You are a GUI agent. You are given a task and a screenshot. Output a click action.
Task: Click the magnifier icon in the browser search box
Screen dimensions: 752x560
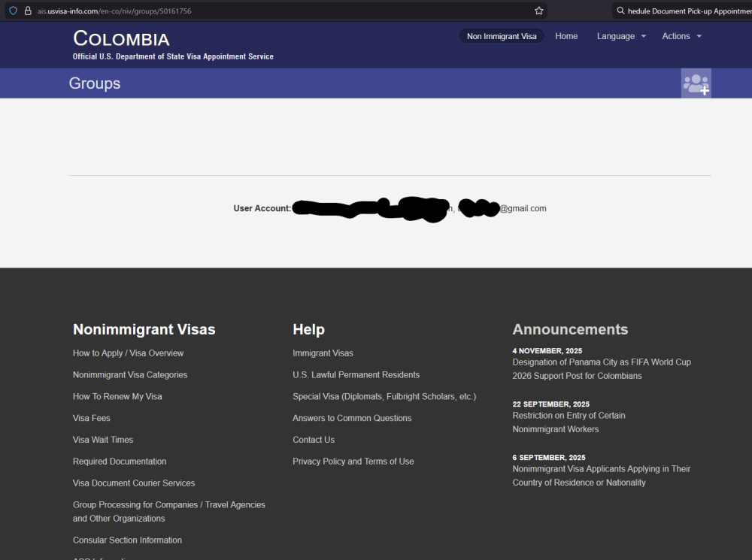coord(620,11)
